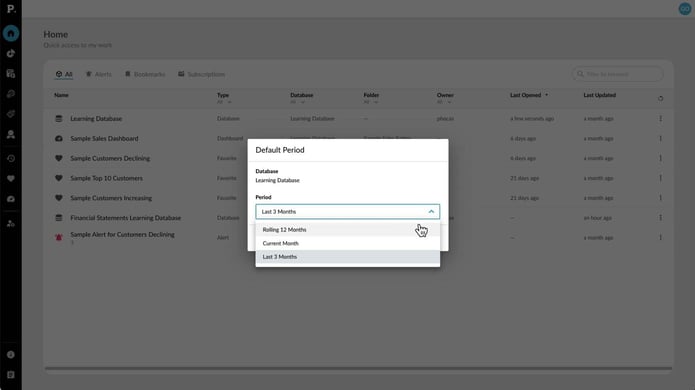695x390 pixels.
Task: Open the Folder column filter dropdown
Action: pos(371,102)
